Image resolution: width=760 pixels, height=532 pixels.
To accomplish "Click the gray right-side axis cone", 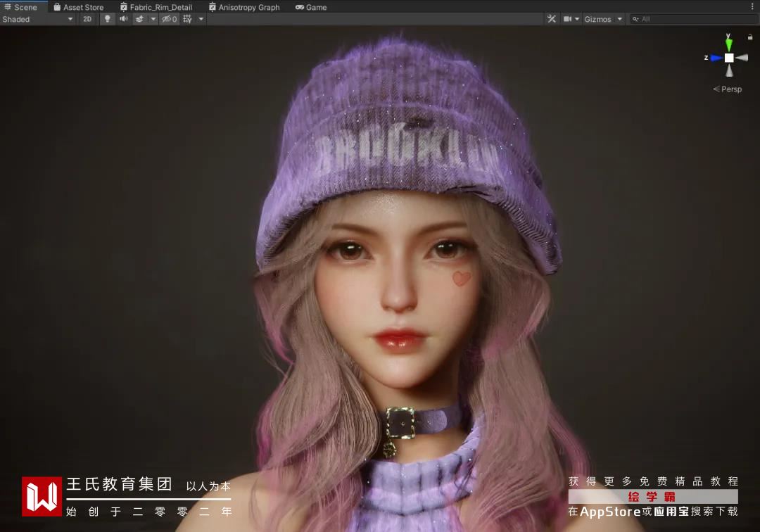I will point(742,58).
